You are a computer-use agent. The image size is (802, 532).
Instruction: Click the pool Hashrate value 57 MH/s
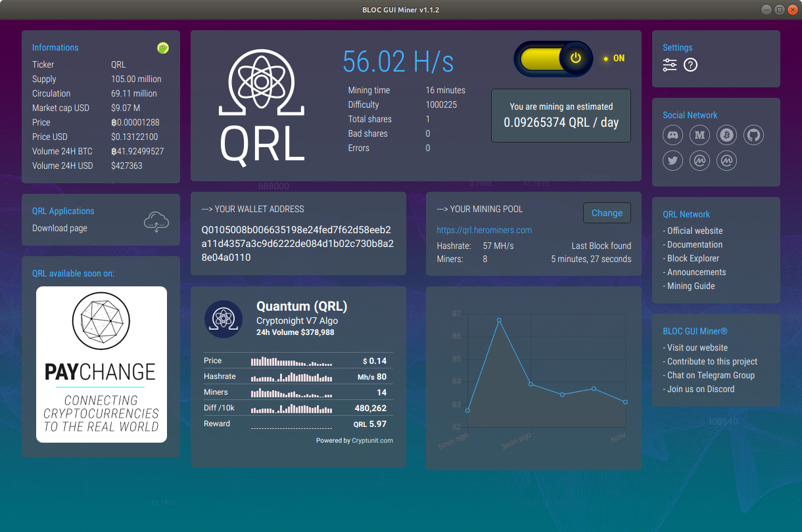[498, 246]
